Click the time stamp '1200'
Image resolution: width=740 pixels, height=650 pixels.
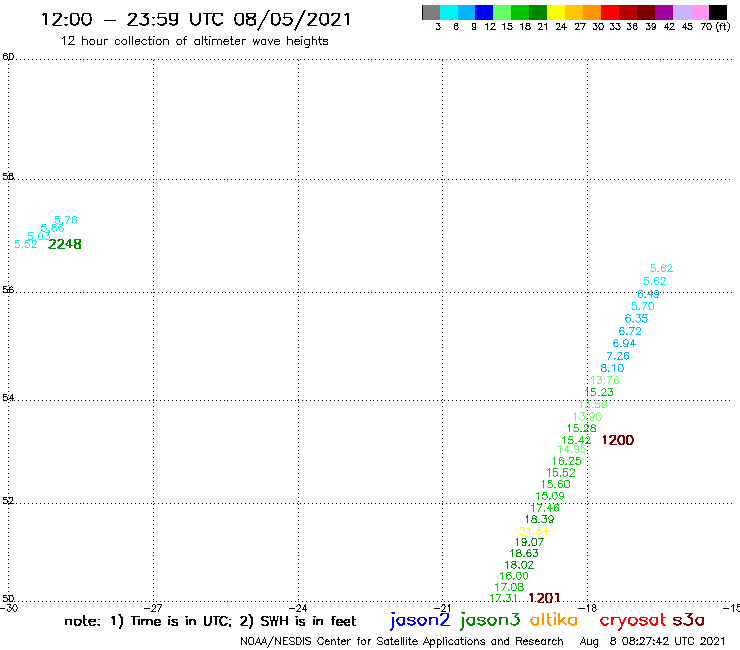tap(618, 440)
